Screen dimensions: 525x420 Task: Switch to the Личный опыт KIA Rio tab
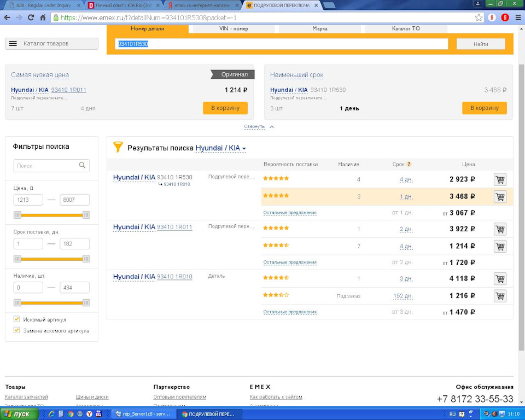(x=123, y=5)
